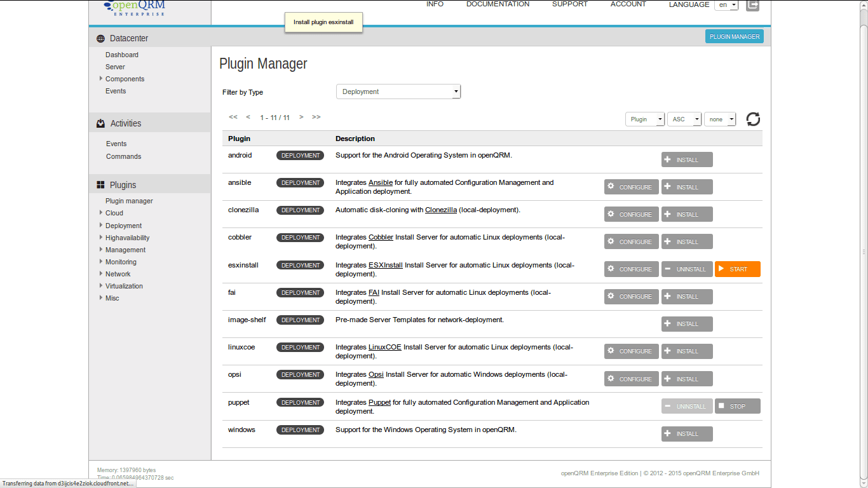The image size is (868, 488).
Task: Install the image-shelf plugin
Action: pyautogui.click(x=687, y=323)
